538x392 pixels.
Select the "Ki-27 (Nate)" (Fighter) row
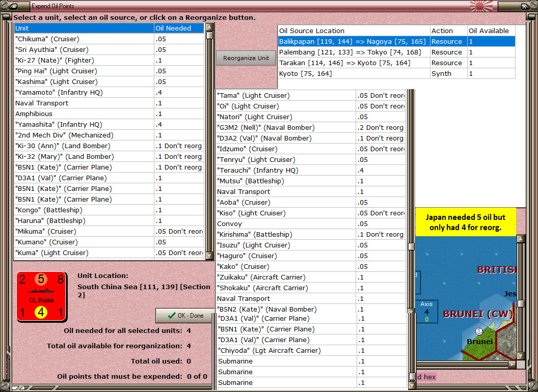109,61
